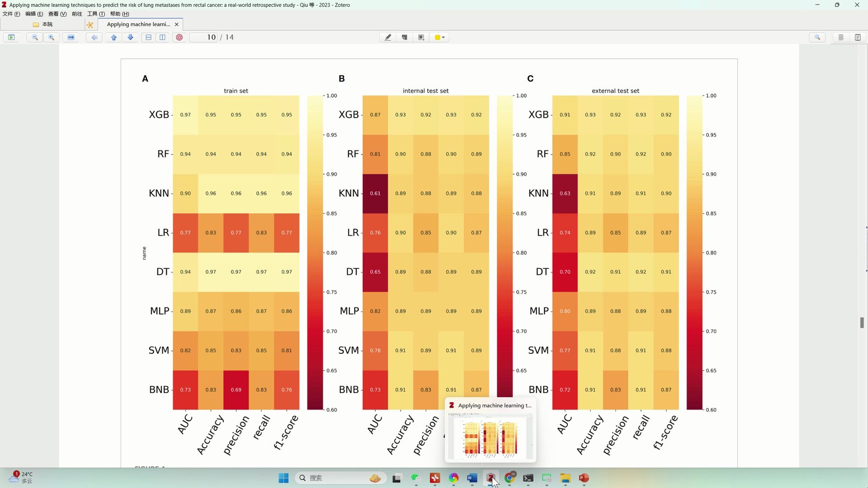
Task: Open the 前往 menu
Action: tap(77, 14)
